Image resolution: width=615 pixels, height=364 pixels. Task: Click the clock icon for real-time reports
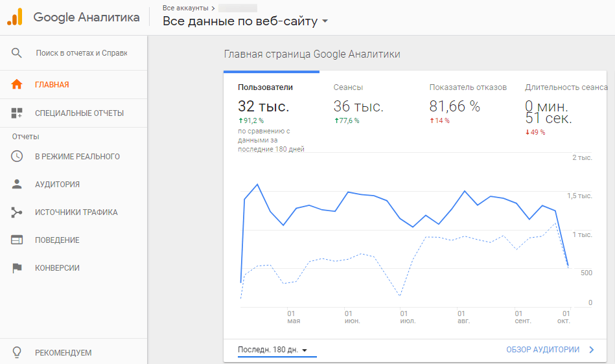point(17,157)
